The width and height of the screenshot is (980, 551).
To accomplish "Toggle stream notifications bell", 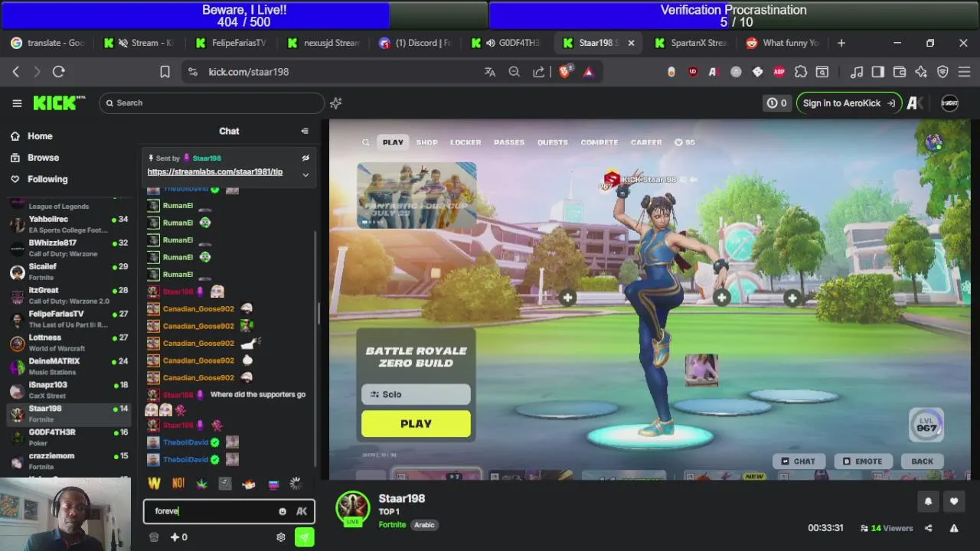I will click(928, 502).
